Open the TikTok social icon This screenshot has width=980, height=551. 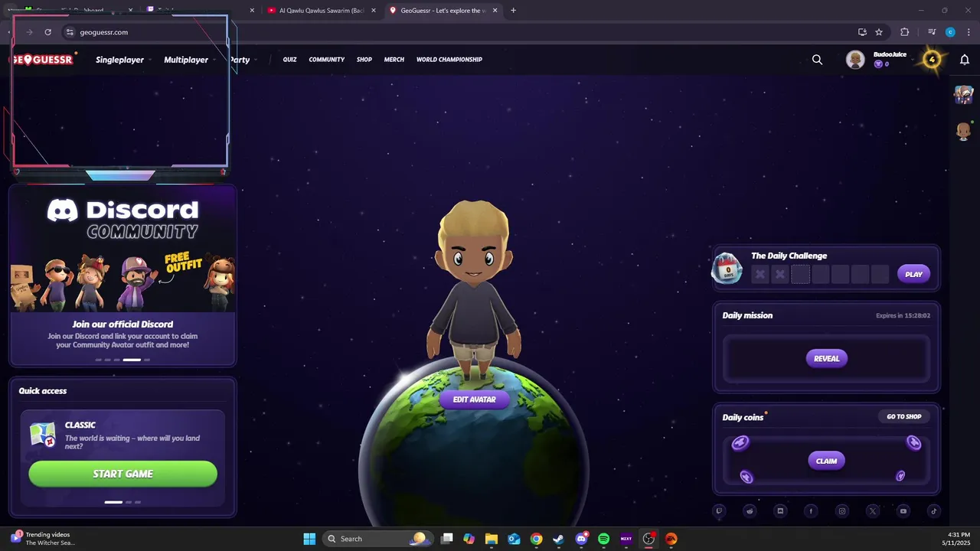click(934, 511)
